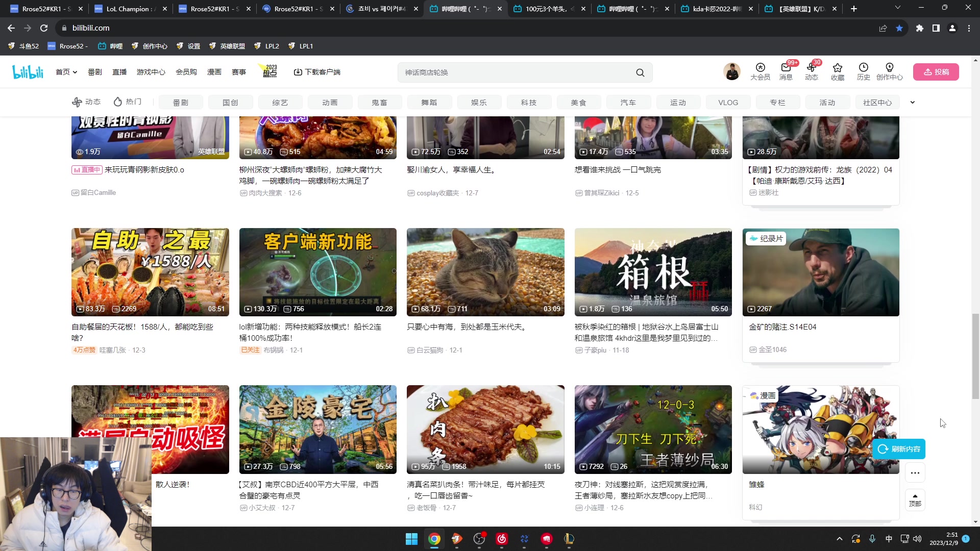
Task: Click the Windows Start button
Action: 411,539
